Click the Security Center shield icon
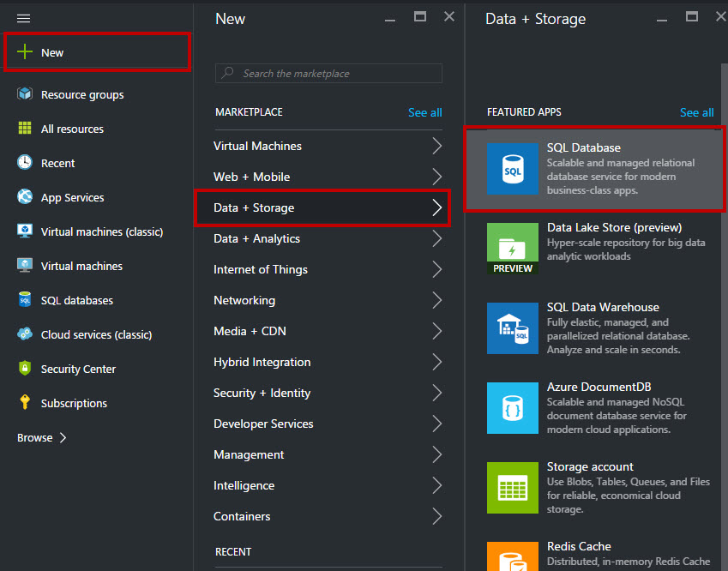The height and width of the screenshot is (571, 728). point(25,369)
